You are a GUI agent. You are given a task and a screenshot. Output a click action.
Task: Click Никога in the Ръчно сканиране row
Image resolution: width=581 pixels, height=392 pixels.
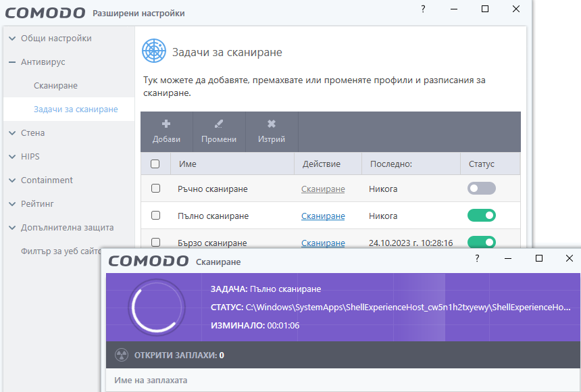click(383, 189)
